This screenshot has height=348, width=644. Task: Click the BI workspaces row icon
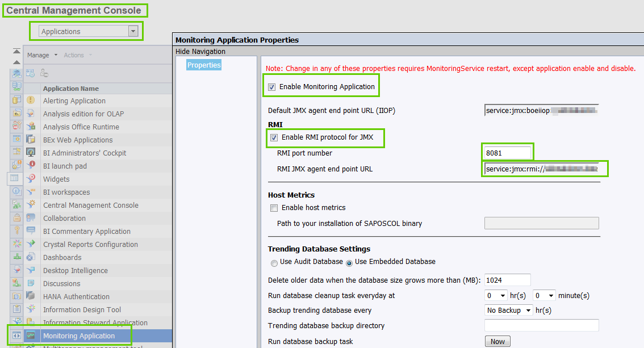tap(31, 192)
